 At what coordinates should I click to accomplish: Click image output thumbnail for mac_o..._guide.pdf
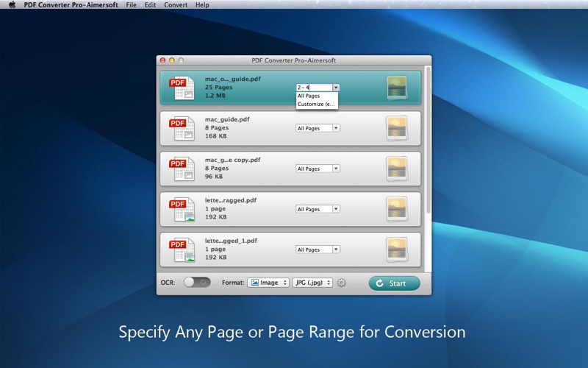tap(397, 88)
